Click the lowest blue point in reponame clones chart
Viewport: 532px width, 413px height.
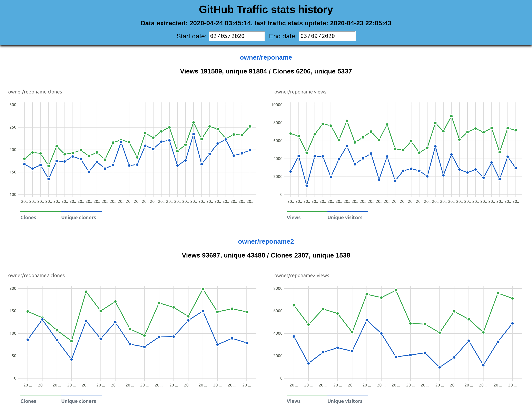[x=48, y=179]
